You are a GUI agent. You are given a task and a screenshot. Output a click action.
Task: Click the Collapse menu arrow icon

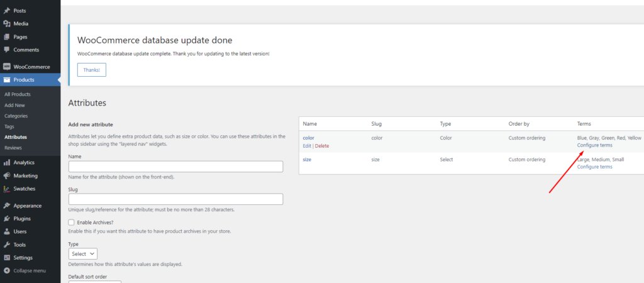pos(6,270)
